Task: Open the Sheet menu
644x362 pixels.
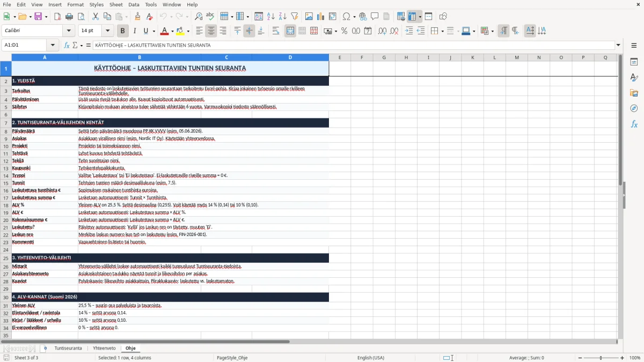Action: pos(116,4)
